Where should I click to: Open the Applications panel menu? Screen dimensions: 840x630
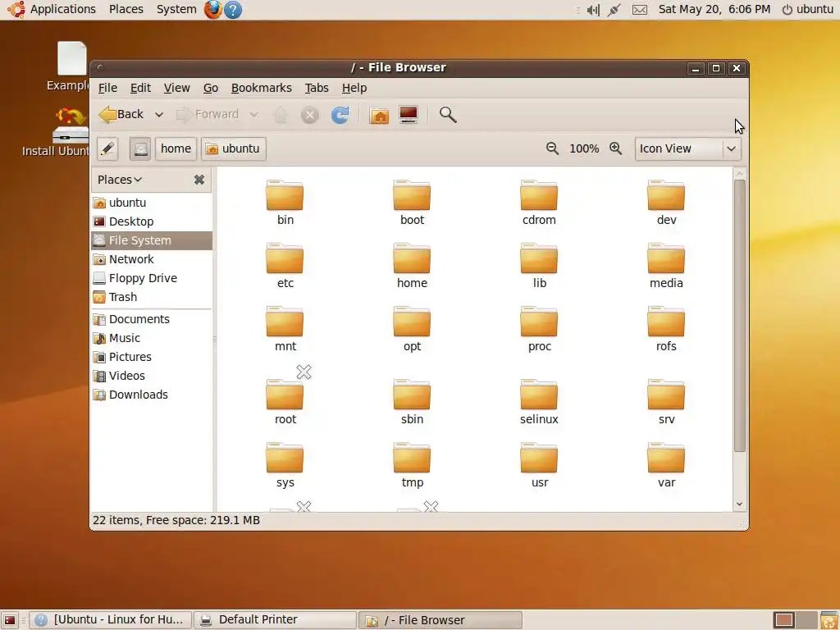click(x=53, y=9)
